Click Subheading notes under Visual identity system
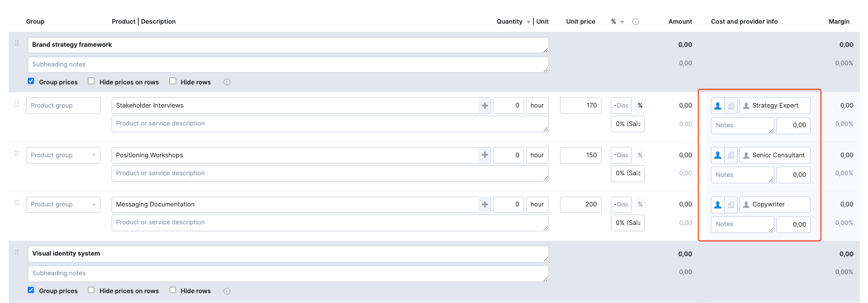Screen dimensions: 868x303 pos(288,274)
